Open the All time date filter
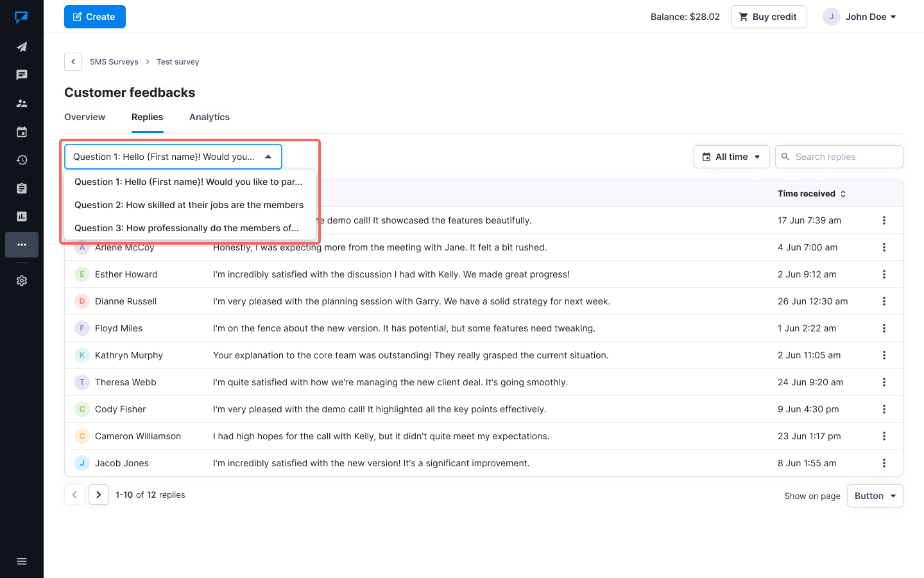The width and height of the screenshot is (924, 578). point(731,157)
